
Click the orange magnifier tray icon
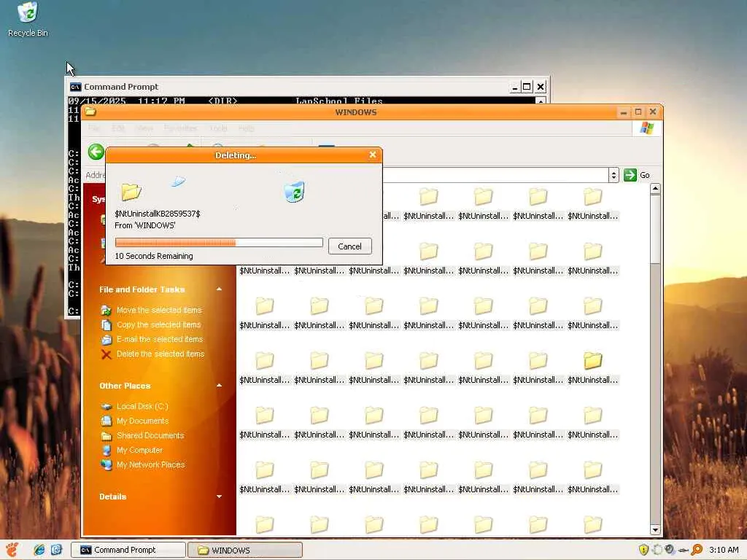click(697, 550)
